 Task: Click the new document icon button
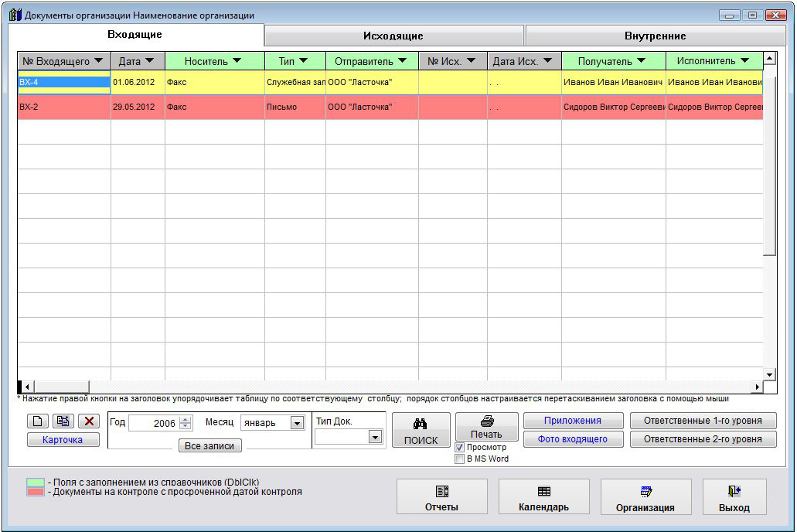click(38, 421)
